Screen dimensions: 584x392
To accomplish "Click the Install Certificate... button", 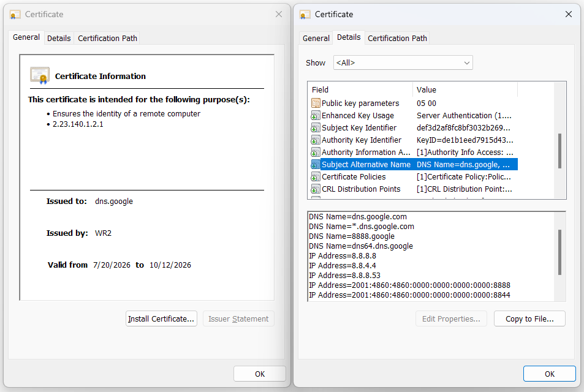I will (x=161, y=318).
